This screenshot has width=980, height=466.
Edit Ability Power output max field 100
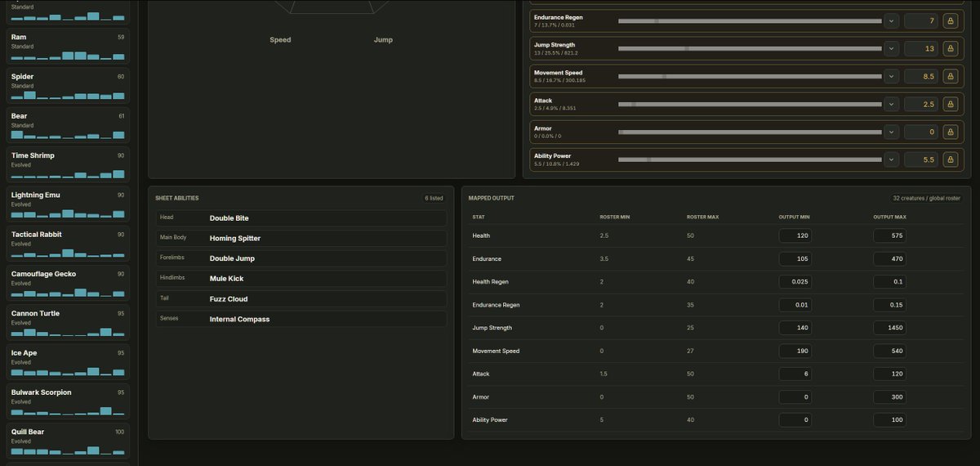889,420
